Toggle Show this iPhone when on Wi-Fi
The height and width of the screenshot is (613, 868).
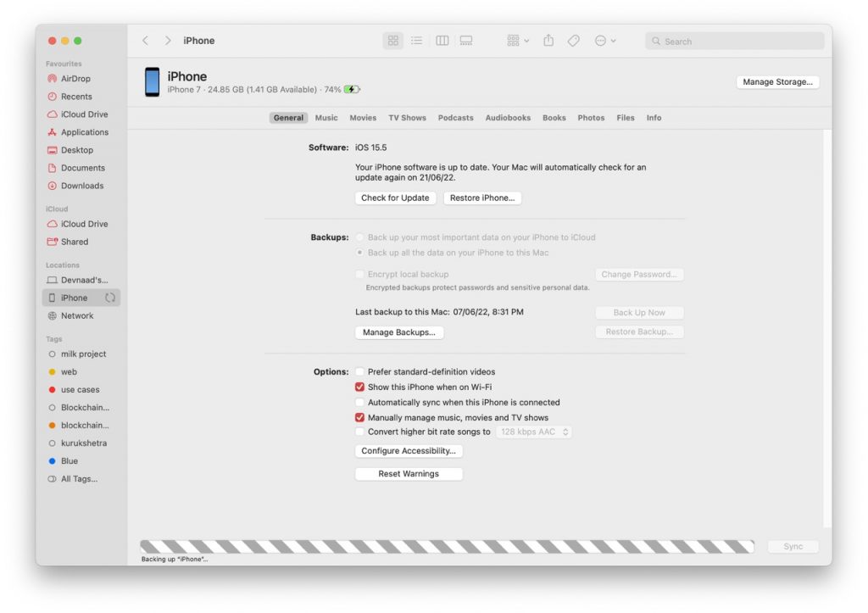click(359, 387)
